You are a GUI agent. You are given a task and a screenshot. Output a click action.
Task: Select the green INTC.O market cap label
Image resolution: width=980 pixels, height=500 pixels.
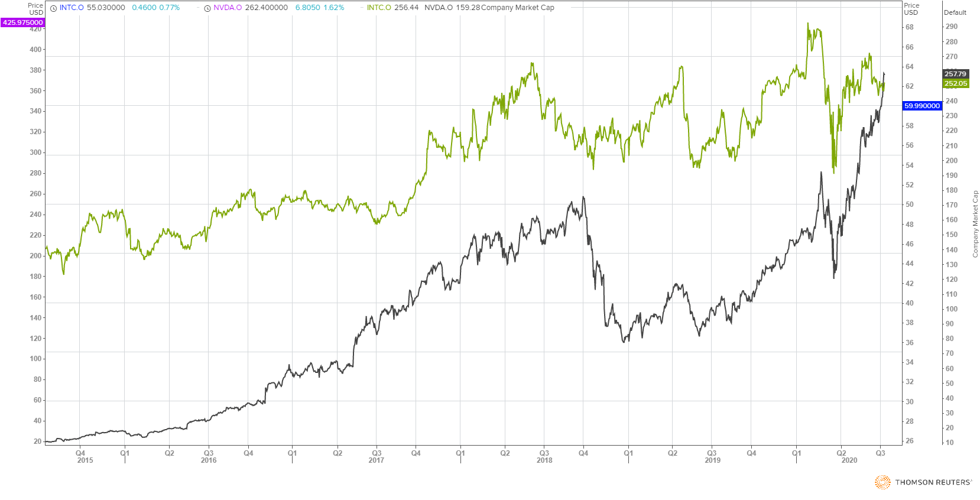click(x=379, y=8)
